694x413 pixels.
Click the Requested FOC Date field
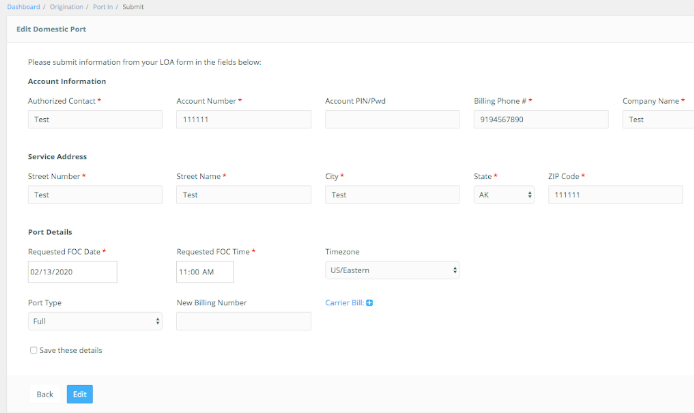73,272
